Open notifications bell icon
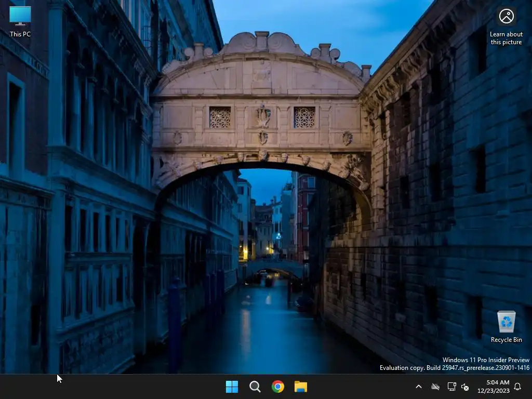This screenshot has height=399, width=532. pyautogui.click(x=518, y=387)
